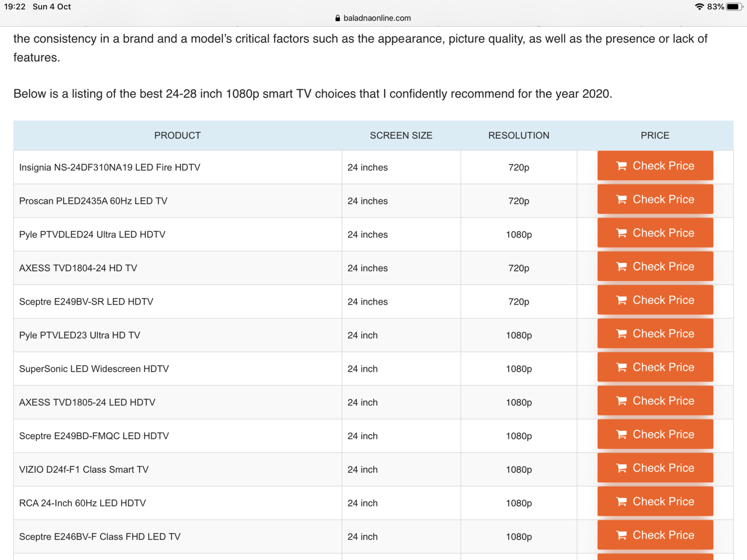Tap the PRODUCT column header
The image size is (747, 560).
(177, 135)
